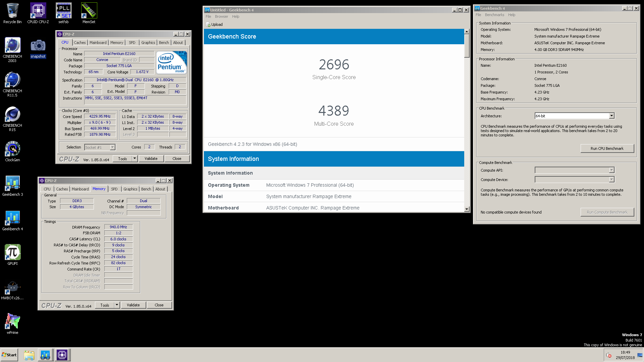The height and width of the screenshot is (362, 644).
Task: Click Tools button in upper CPU-Z window
Action: pyautogui.click(x=122, y=159)
